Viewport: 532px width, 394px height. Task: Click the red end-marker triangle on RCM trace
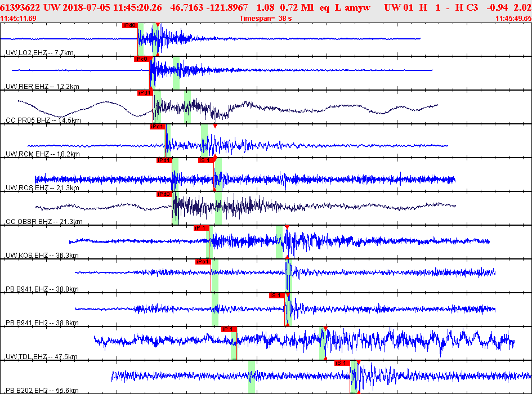[x=214, y=126]
